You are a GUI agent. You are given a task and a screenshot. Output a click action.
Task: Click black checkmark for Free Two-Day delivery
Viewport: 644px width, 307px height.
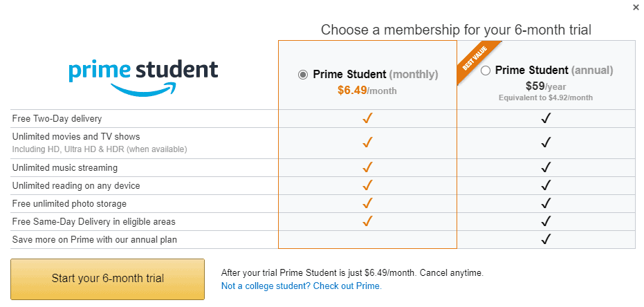(x=546, y=119)
